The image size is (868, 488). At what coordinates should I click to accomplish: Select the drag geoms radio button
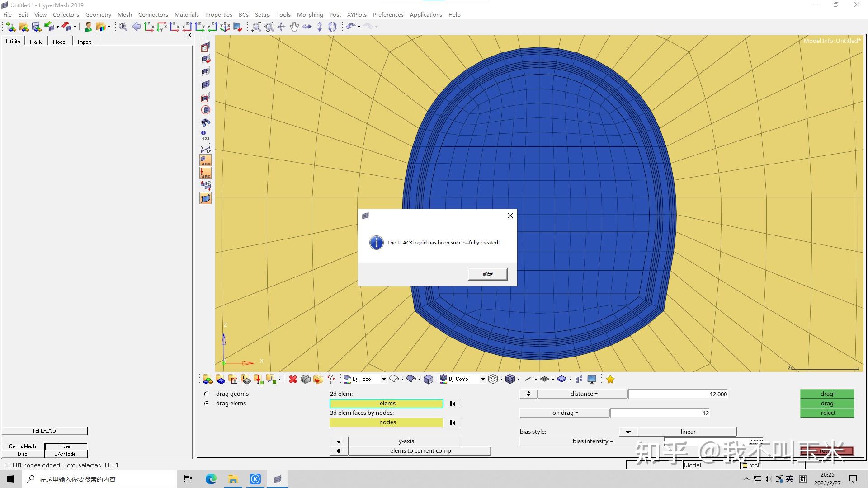click(207, 394)
